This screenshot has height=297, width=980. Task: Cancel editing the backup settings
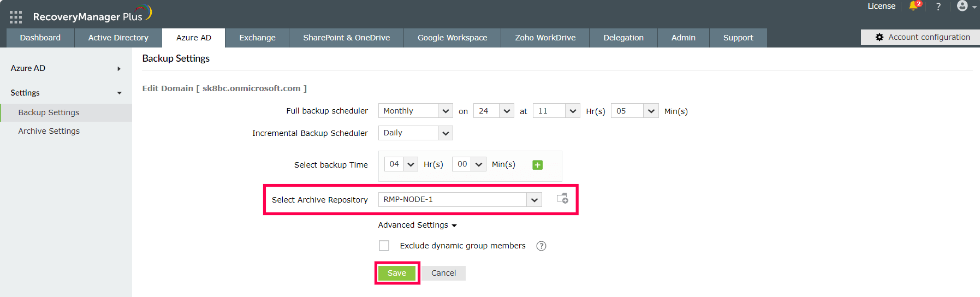coord(443,273)
